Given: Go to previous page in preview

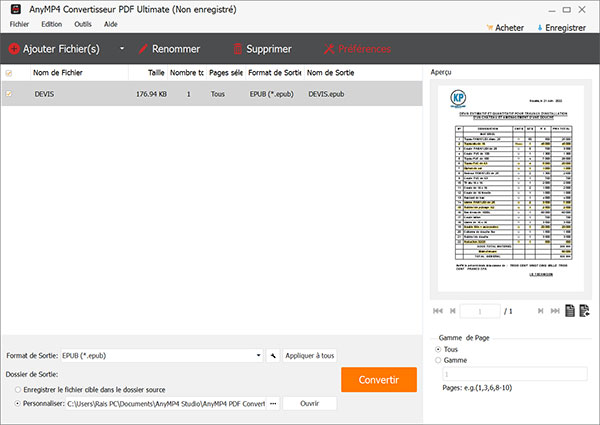Looking at the screenshot, I should [x=452, y=311].
